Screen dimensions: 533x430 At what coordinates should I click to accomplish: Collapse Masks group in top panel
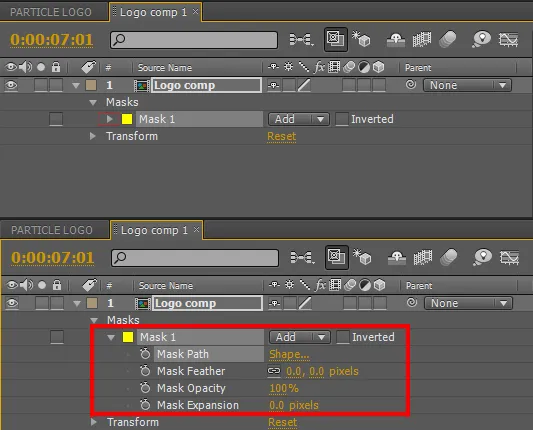93,102
